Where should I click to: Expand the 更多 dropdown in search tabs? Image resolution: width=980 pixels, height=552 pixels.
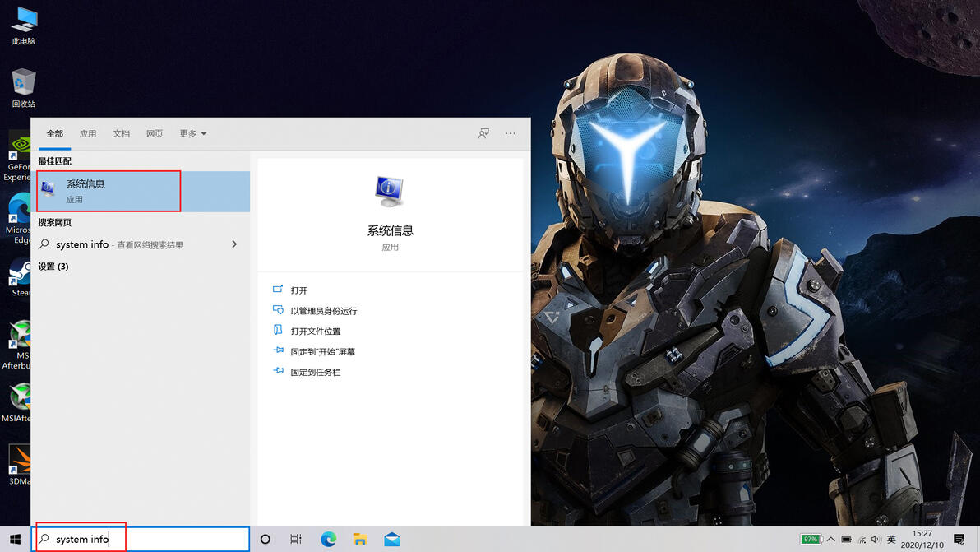pos(193,133)
